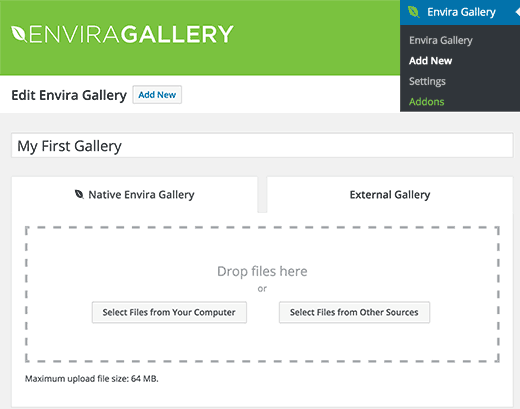Click Select Files from Your Computer
520x409 pixels.
[169, 312]
